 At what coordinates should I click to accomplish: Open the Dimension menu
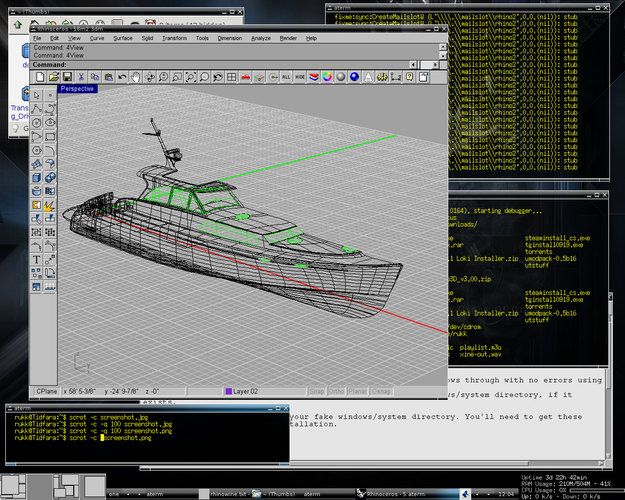230,38
